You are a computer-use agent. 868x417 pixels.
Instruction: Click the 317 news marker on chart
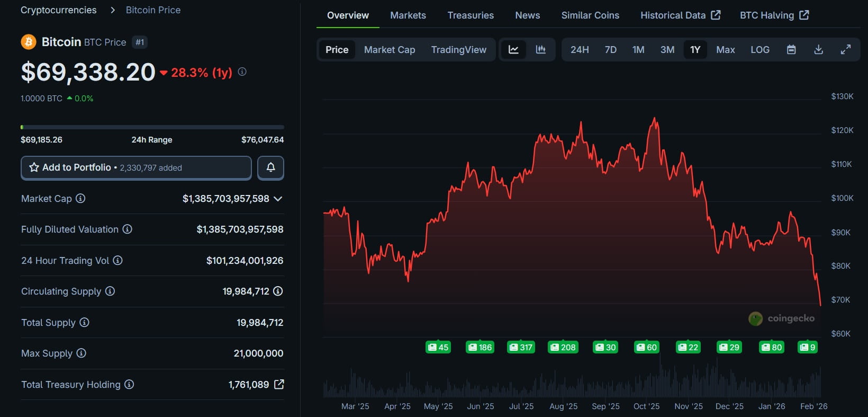click(521, 347)
